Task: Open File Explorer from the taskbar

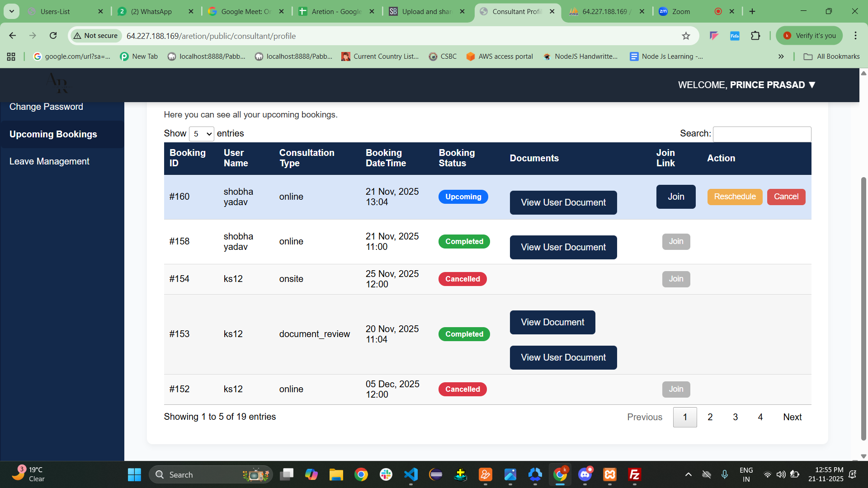Action: click(336, 474)
